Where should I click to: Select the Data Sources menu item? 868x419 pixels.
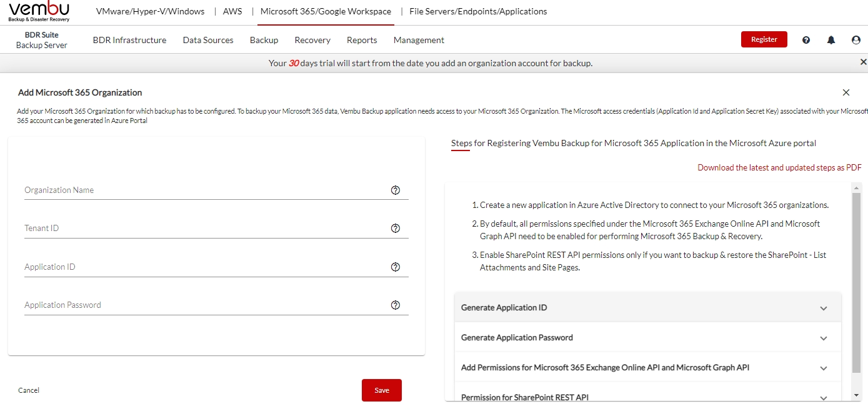click(x=207, y=40)
